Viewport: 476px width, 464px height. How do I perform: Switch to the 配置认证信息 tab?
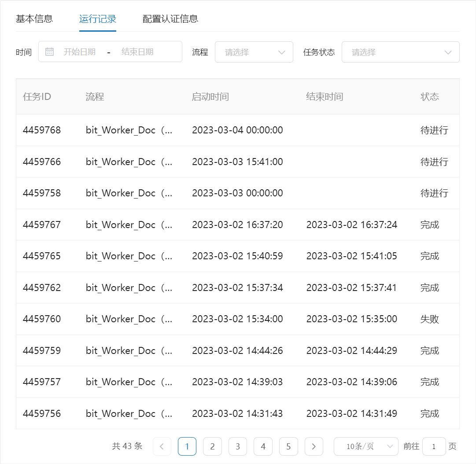pos(170,19)
